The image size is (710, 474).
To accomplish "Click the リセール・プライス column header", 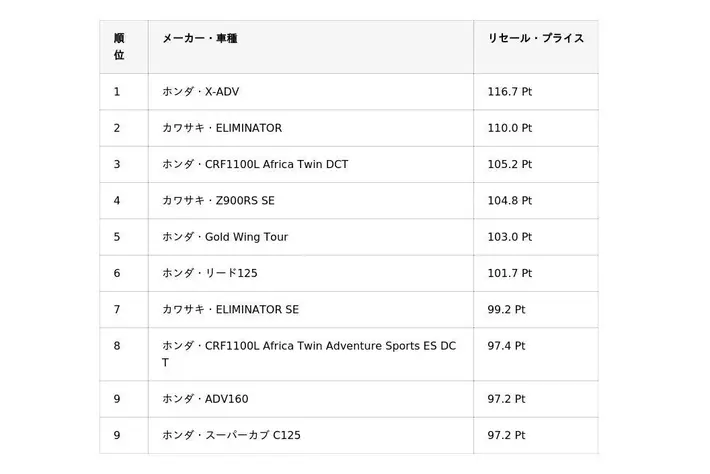I will 535,38.
